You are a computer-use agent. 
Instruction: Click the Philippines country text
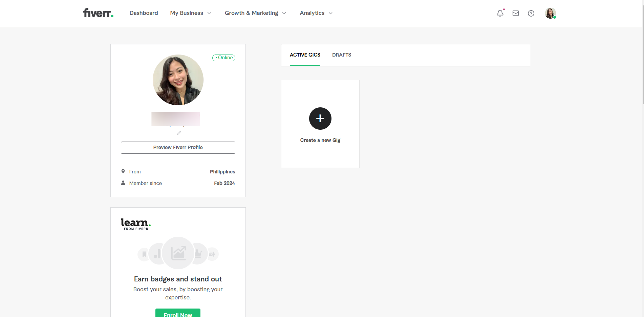[x=222, y=172]
